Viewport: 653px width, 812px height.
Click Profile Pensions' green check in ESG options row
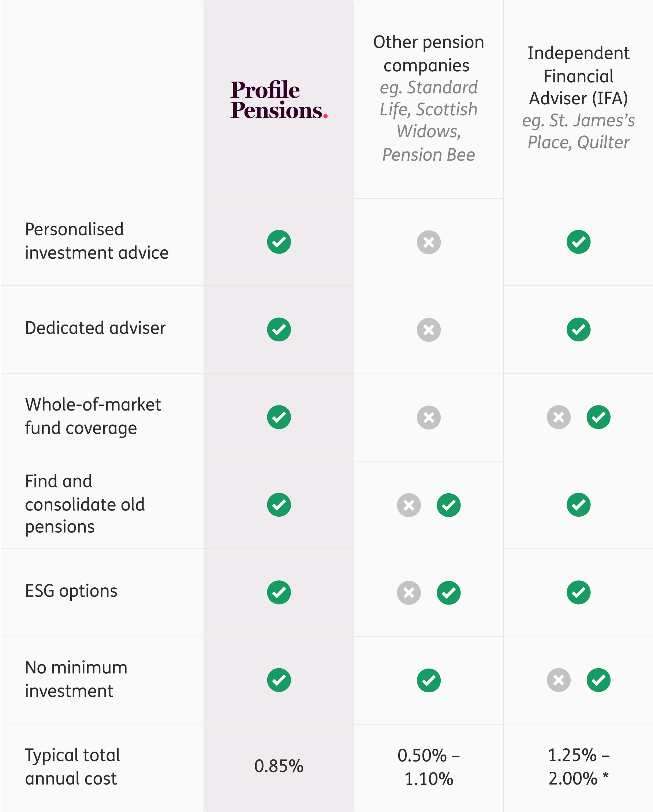click(279, 592)
